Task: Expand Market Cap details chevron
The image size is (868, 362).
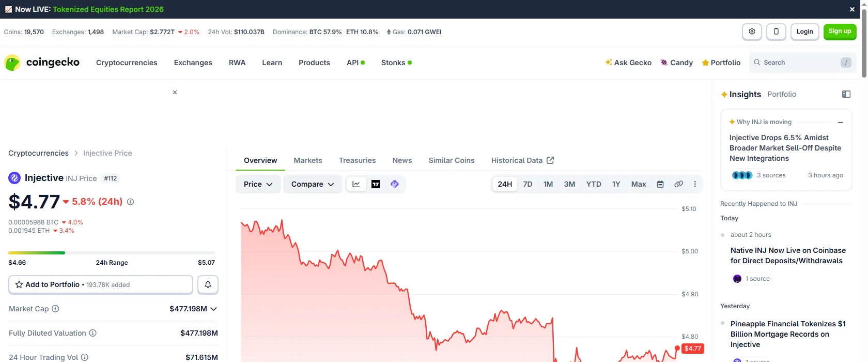Action: pyautogui.click(x=213, y=309)
